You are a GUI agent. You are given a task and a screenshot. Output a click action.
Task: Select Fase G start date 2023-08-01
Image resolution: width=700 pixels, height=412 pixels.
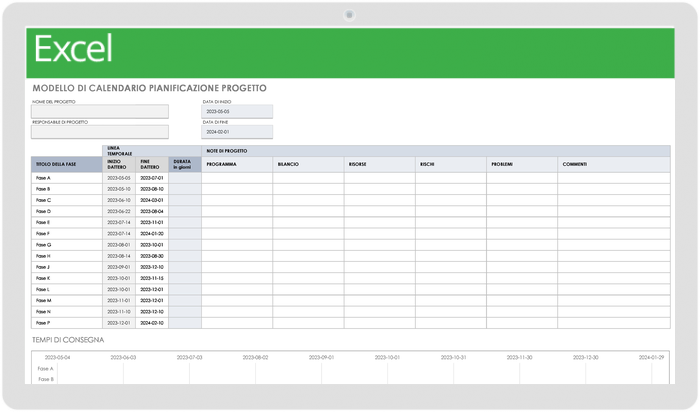(x=119, y=245)
